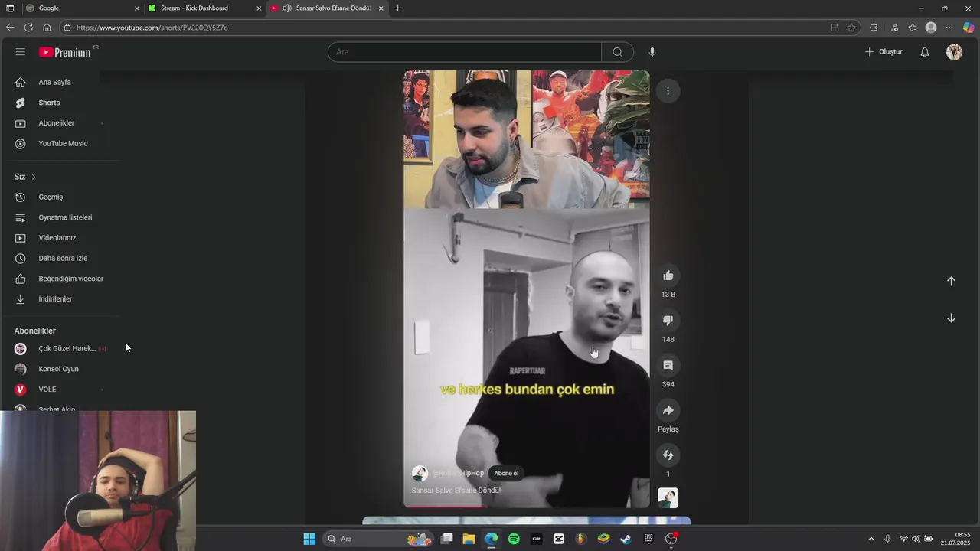Click the Oluştur create button

(884, 52)
